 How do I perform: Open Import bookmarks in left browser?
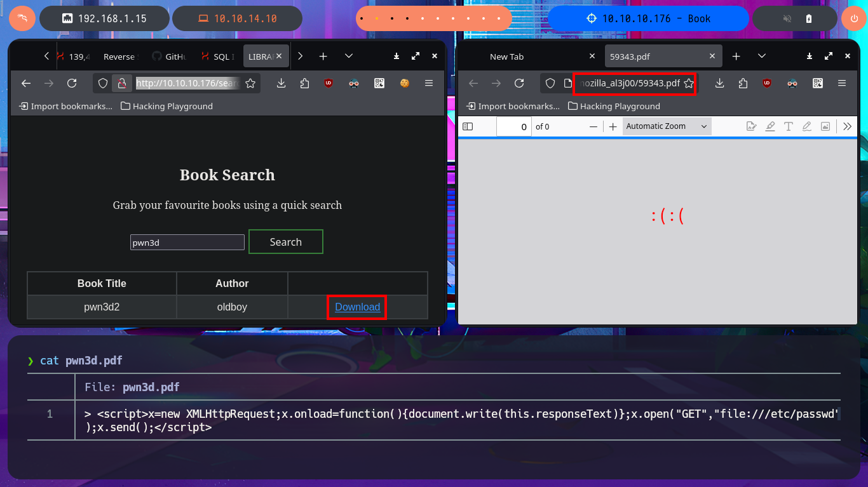[x=66, y=106]
